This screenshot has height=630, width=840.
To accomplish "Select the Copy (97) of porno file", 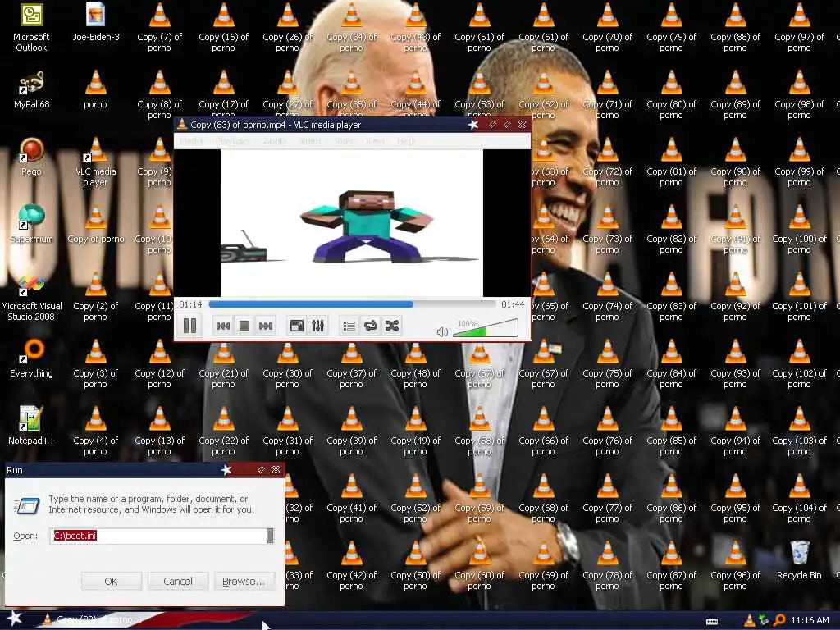I will click(x=799, y=28).
